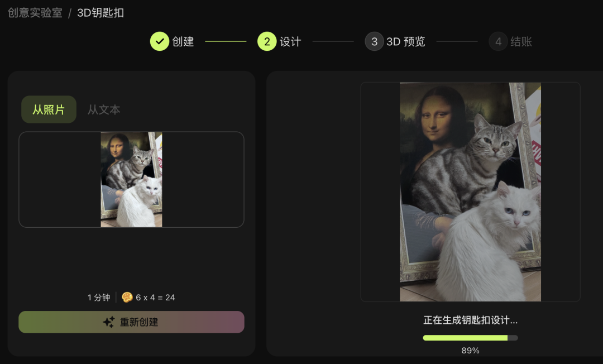The width and height of the screenshot is (603, 364).
Task: Select step 2 circle for 设计
Action: coord(267,41)
